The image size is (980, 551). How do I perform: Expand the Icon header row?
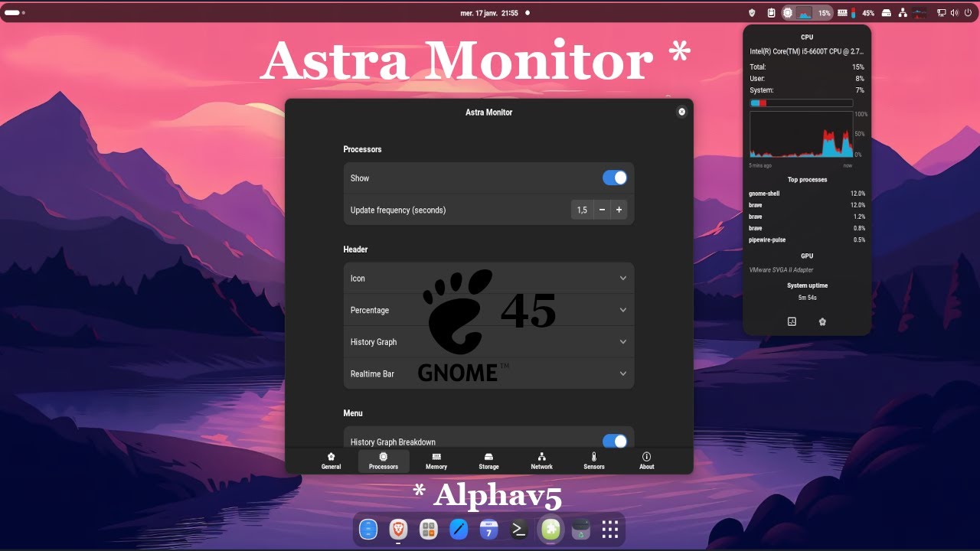488,278
